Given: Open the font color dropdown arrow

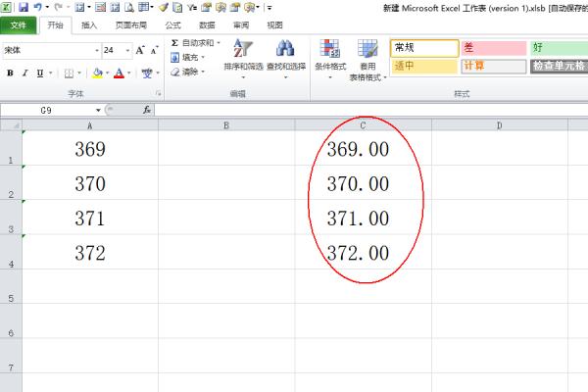Looking at the screenshot, I should 129,73.
